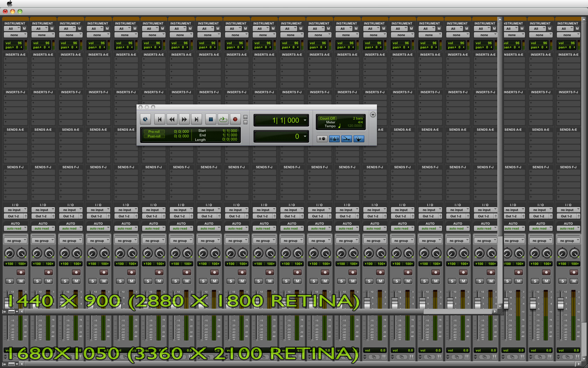Toggle the MIDI mute M button atop the first strip
Image resolution: width=588 pixels, height=368 pixels.
24,29
